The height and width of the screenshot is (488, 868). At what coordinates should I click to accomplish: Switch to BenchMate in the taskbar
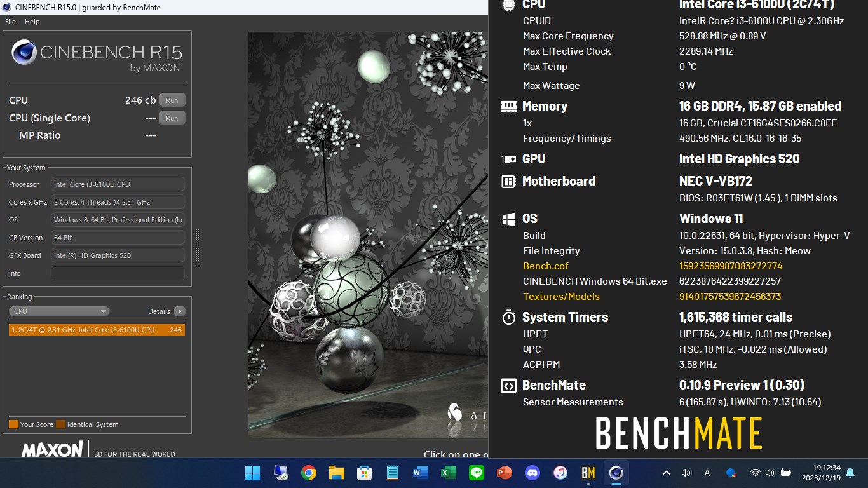pyautogui.click(x=588, y=473)
